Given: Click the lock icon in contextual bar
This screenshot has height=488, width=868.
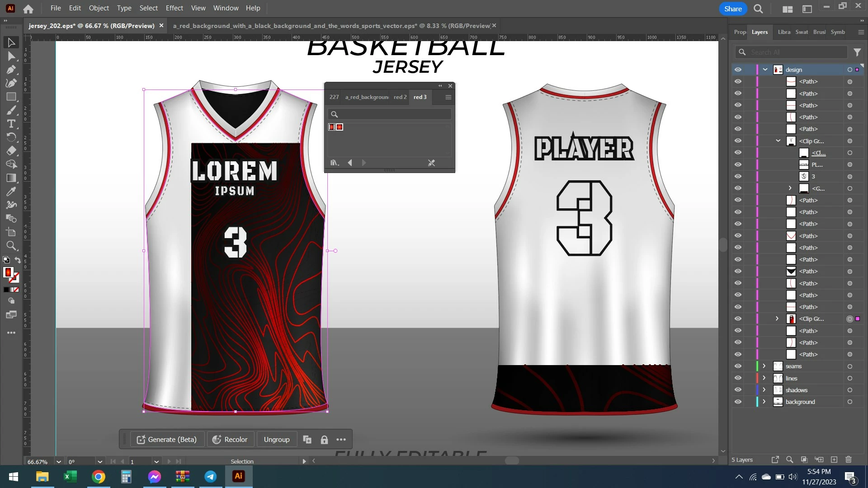Looking at the screenshot, I should coord(324,440).
